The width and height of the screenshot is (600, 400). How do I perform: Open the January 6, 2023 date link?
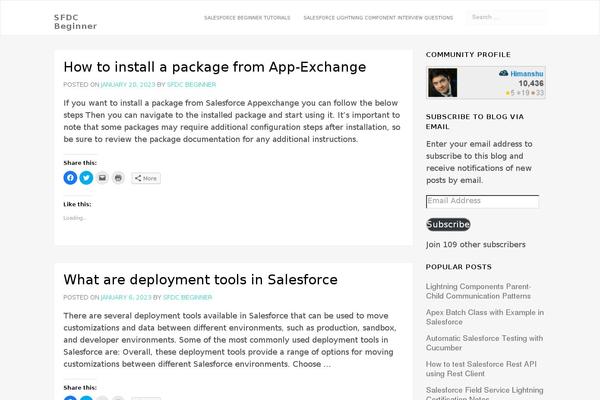[x=126, y=297]
